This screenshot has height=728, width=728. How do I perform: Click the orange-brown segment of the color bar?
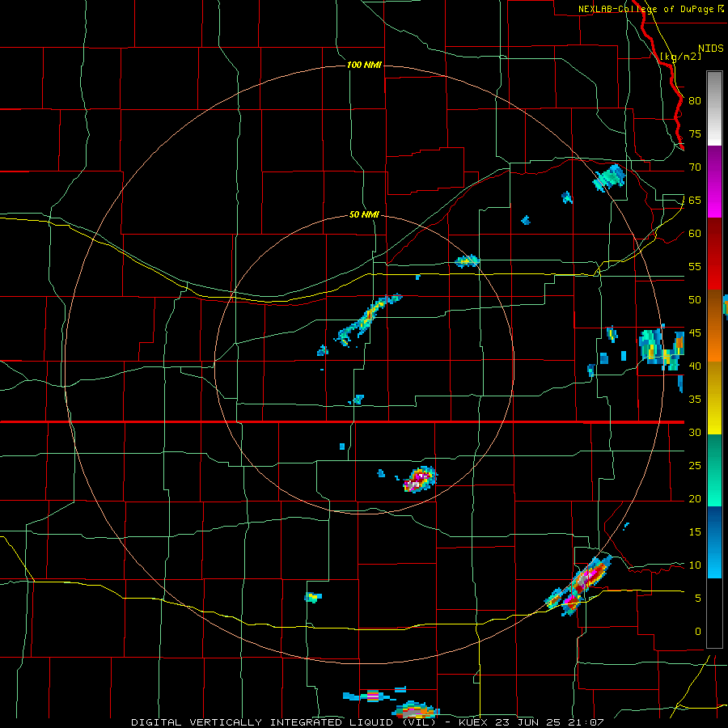pos(714,326)
